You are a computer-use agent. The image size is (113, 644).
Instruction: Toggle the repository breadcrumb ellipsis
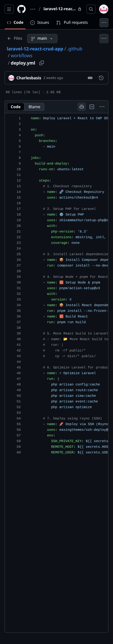[x=32, y=9]
